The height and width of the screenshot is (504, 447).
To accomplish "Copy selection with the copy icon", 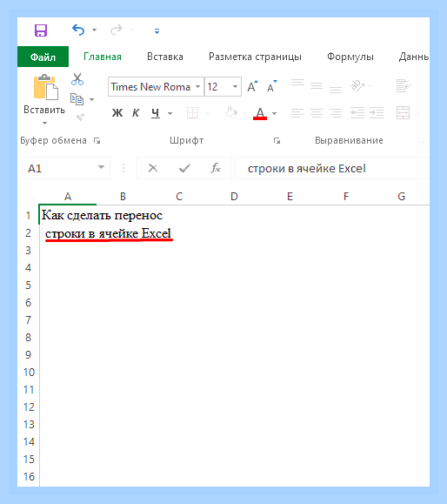I will tap(77, 99).
